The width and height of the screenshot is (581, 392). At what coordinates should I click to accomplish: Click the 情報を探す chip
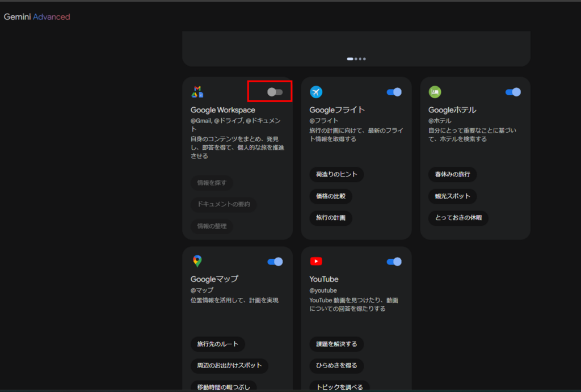212,183
